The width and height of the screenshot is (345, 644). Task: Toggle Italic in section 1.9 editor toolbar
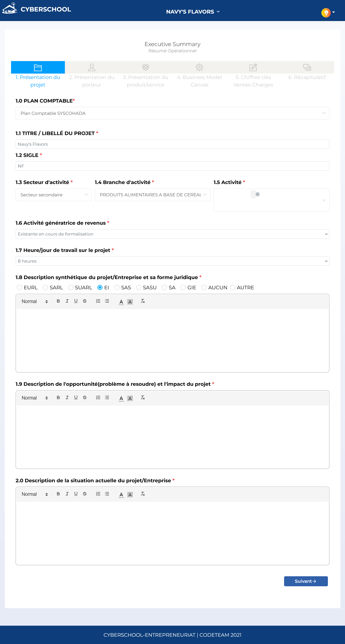[67, 397]
